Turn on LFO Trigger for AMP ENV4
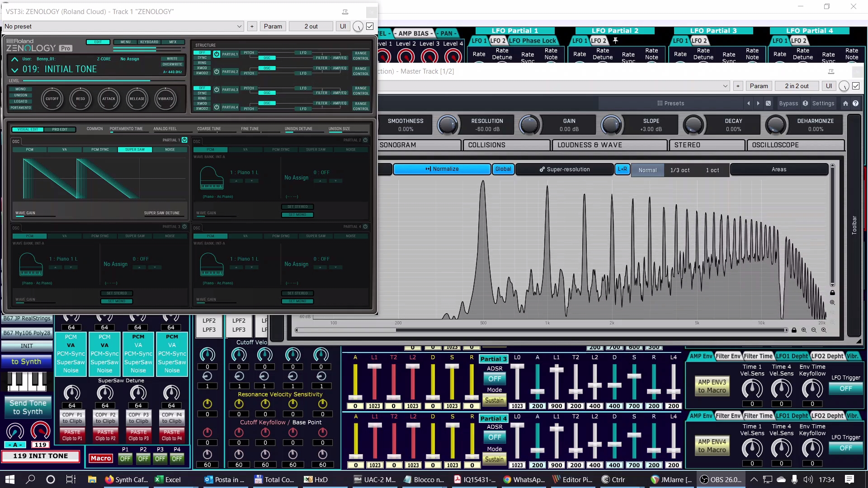 [x=845, y=448]
